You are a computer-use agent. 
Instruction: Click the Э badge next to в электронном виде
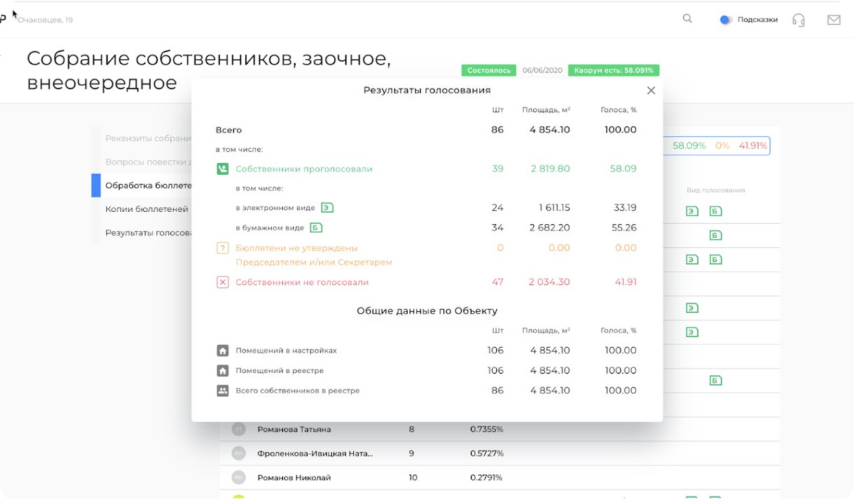tap(327, 207)
